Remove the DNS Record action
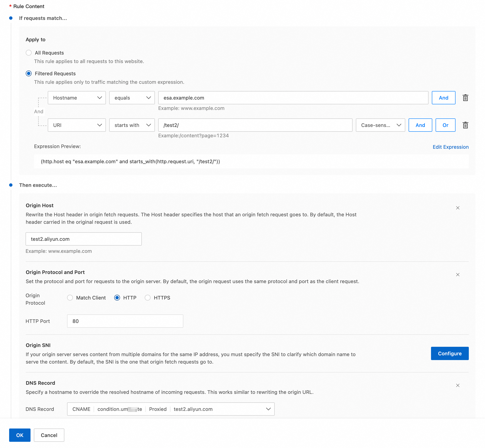Screen dimensions: 485x448 click(x=458, y=385)
